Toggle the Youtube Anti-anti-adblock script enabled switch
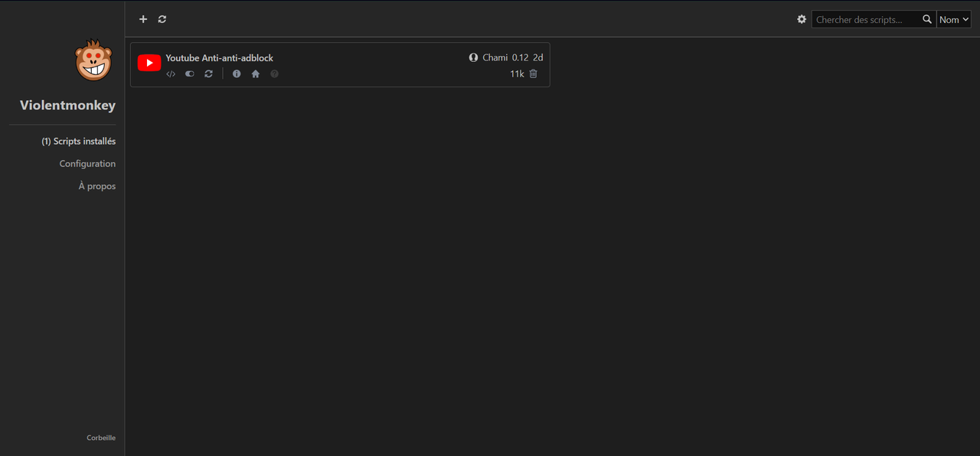980x456 pixels. click(190, 74)
